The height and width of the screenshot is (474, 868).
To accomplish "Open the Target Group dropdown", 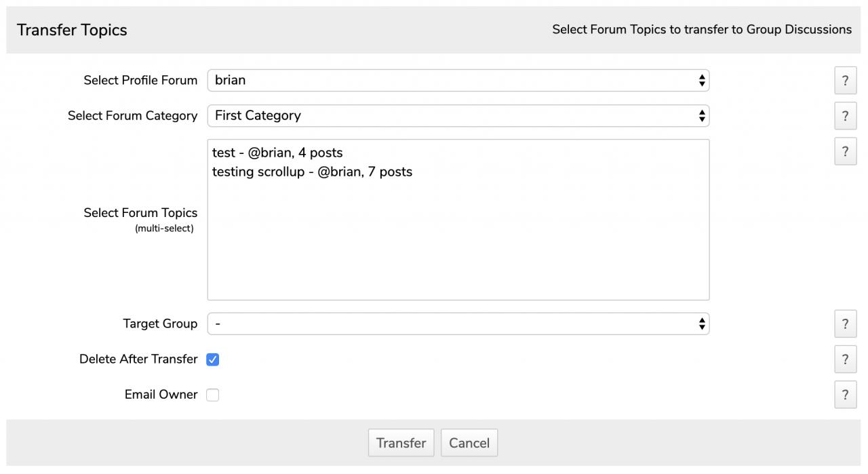I will pyautogui.click(x=458, y=323).
